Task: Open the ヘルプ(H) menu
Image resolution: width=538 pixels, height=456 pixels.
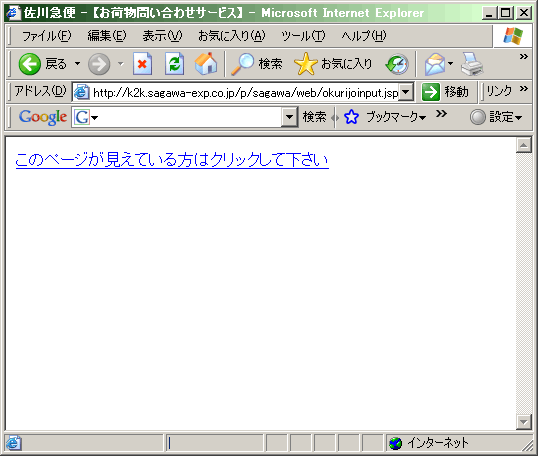Action: pyautogui.click(x=364, y=36)
